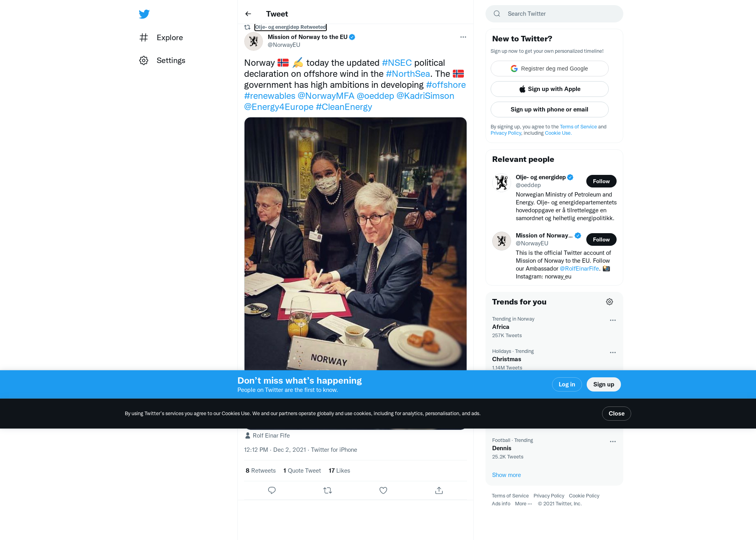Click the Search Twitter field
This screenshot has height=540, width=756.
[x=554, y=14]
